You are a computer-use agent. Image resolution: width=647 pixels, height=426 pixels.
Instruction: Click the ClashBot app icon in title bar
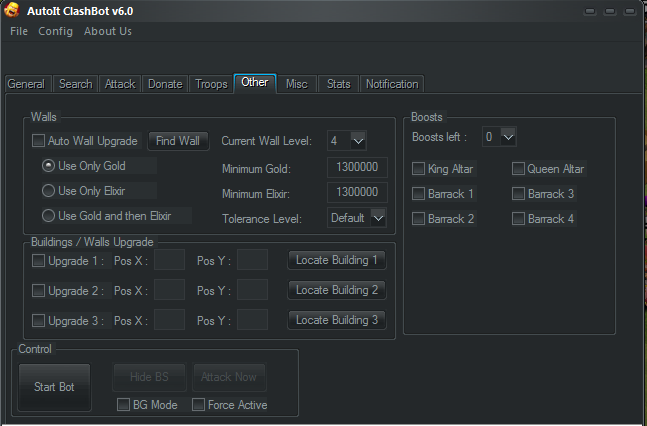coord(11,10)
